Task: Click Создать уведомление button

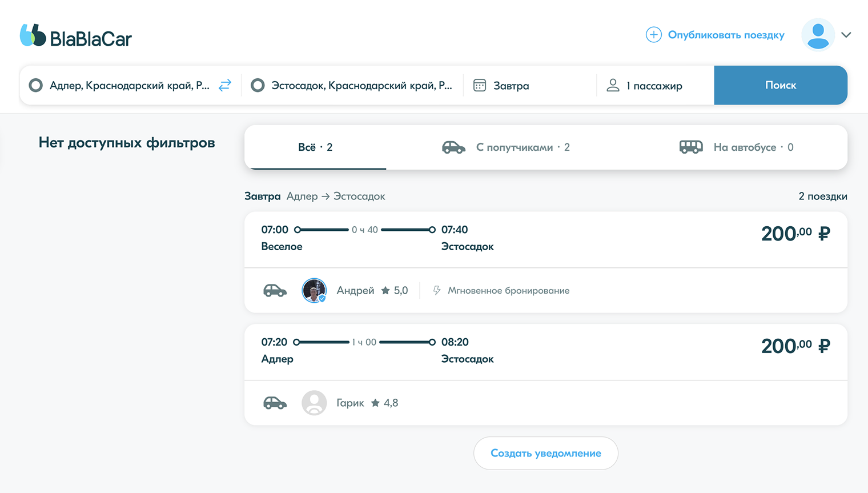Action: tap(545, 453)
